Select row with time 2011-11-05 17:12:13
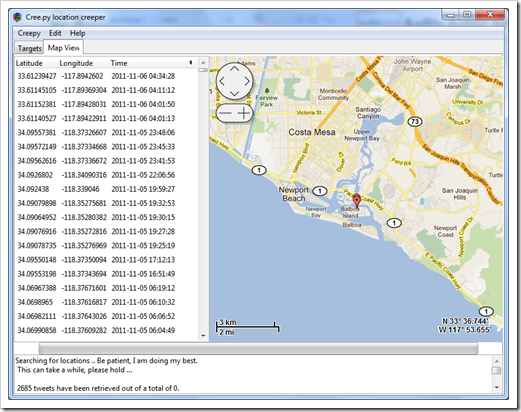521x412 pixels. pyautogui.click(x=106, y=260)
